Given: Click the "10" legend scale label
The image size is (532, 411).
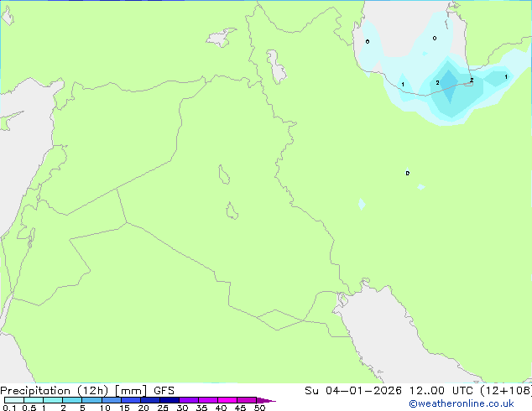Looking at the screenshot, I should 105,408.
